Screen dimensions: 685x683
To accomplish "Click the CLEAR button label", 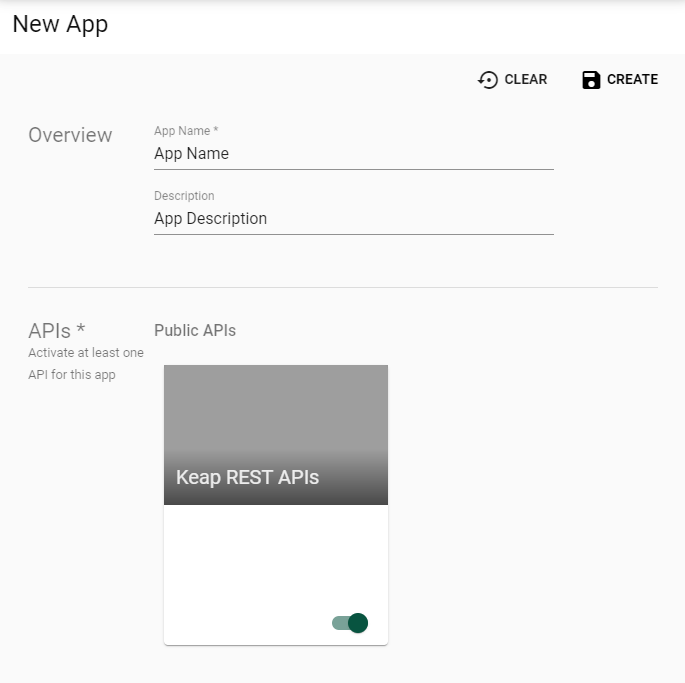I will [526, 80].
